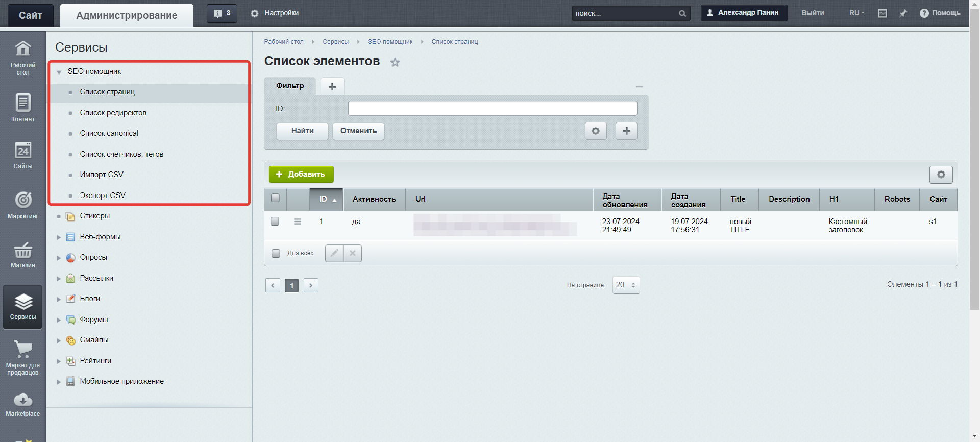The image size is (980, 442).
Task: Tick the checkbox for row 1
Action: [x=275, y=221]
